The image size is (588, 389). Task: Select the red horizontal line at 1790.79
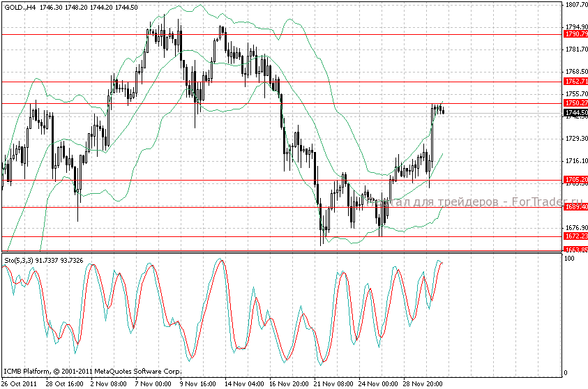click(x=281, y=34)
